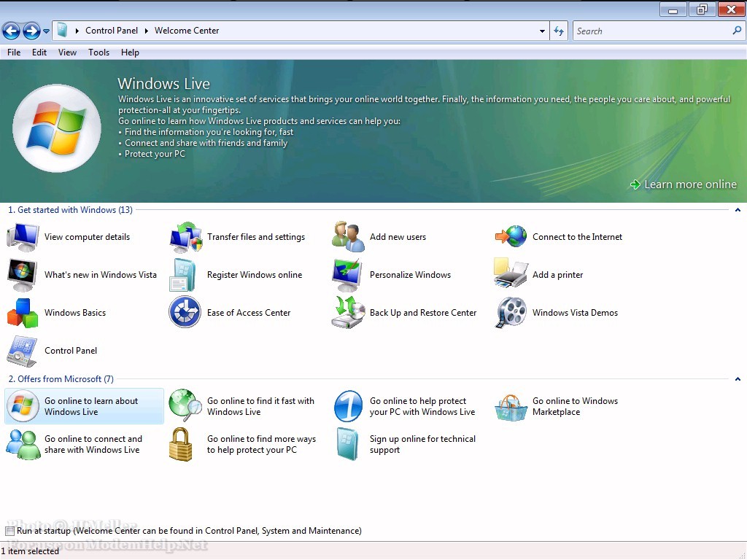This screenshot has height=560, width=747.
Task: Open the Transfer files and settings icon
Action: click(x=185, y=237)
